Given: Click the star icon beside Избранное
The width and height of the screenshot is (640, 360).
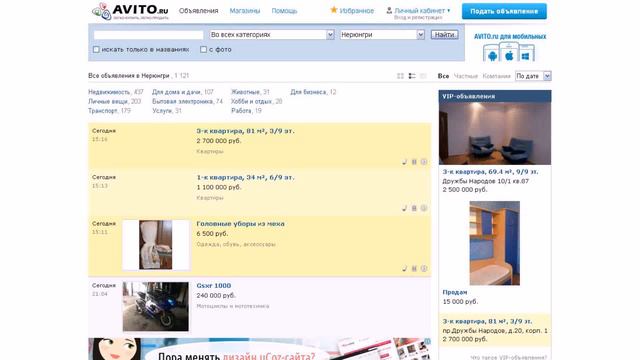Looking at the screenshot, I should pyautogui.click(x=334, y=10).
